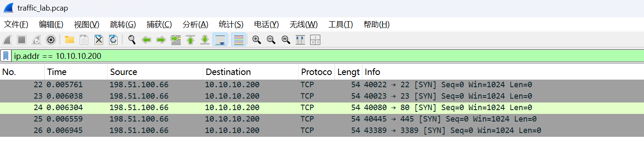Image resolution: width=644 pixels, height=155 pixels.
Task: Open display filter bookmark dropdown
Action: click(6, 55)
